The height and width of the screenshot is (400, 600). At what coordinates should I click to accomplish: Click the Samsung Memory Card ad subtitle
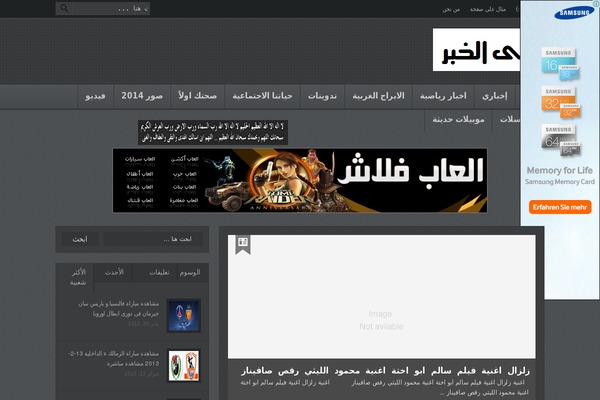[x=559, y=182]
